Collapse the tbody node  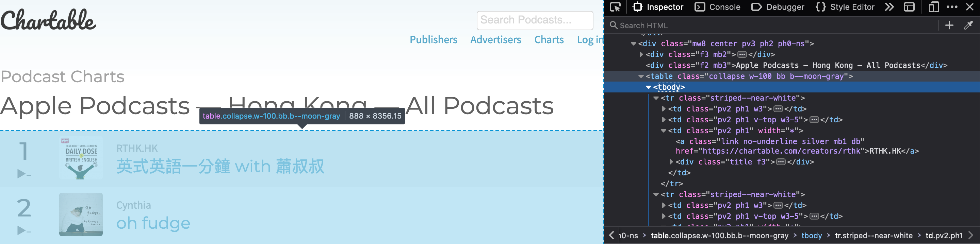[648, 87]
